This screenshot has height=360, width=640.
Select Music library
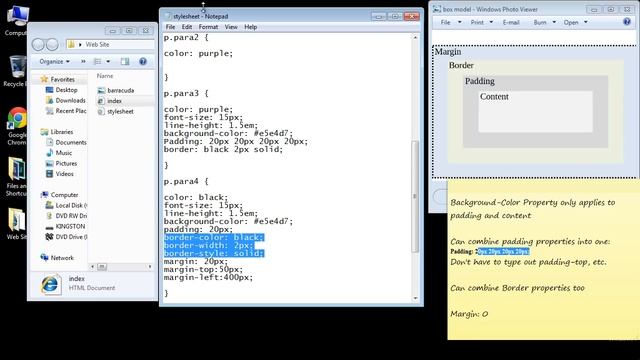pos(63,153)
